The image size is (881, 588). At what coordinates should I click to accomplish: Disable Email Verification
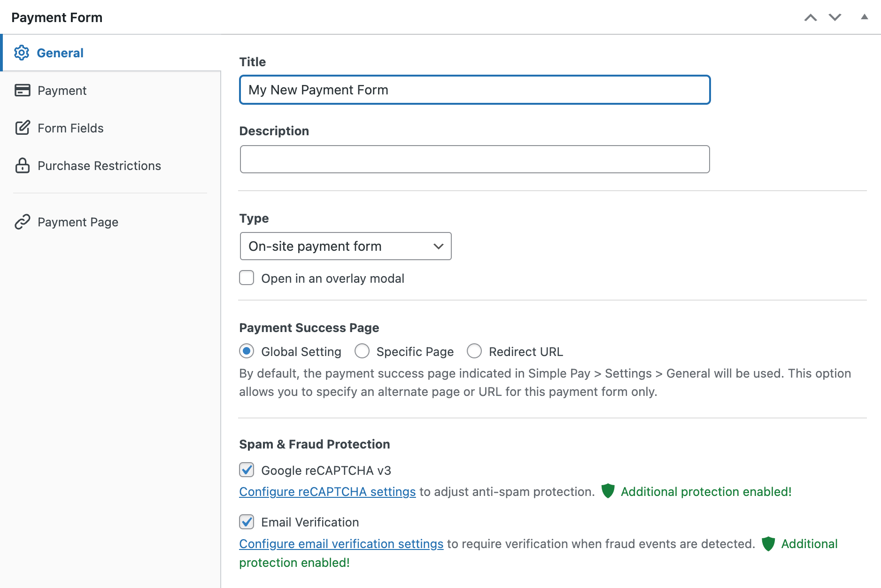coord(246,521)
